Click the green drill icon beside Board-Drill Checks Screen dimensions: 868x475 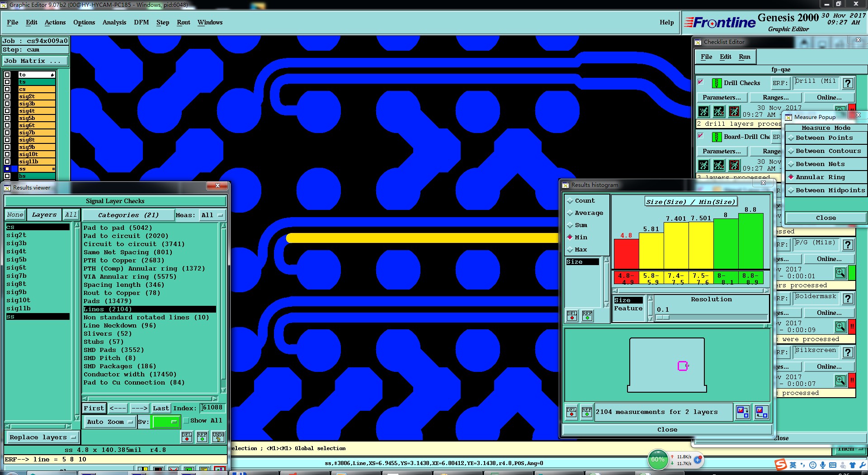(717, 137)
